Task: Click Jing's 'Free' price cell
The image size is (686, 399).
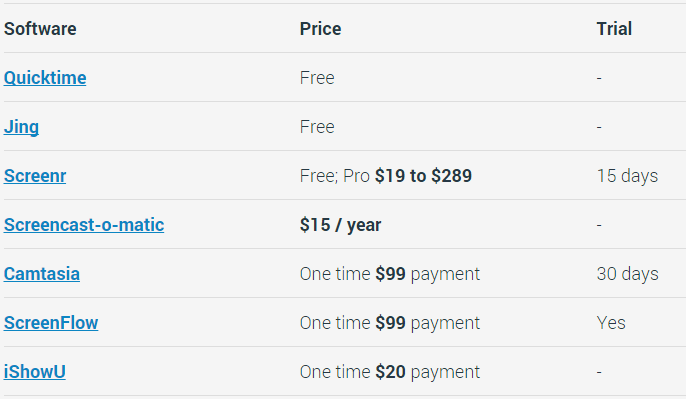Action: coord(317,127)
